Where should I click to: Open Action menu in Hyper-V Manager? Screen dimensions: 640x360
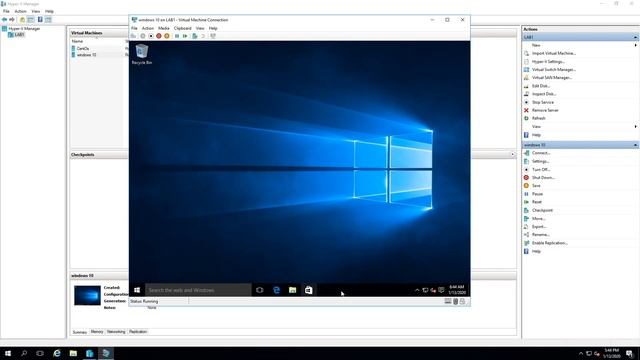click(x=20, y=11)
